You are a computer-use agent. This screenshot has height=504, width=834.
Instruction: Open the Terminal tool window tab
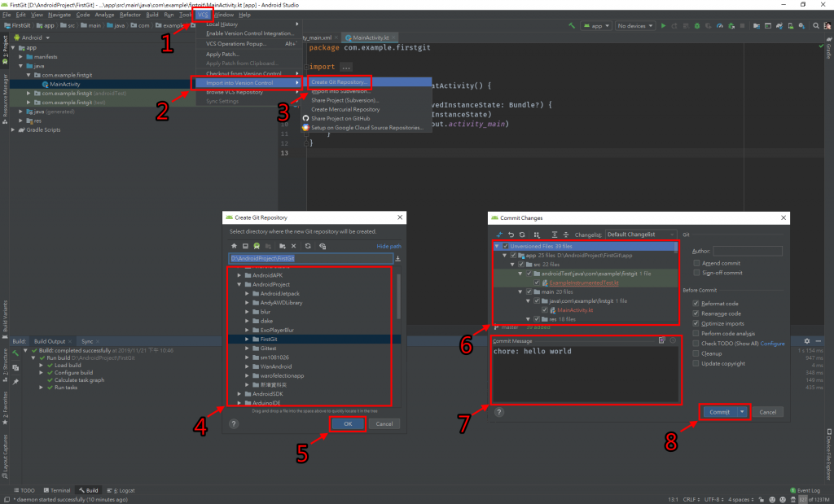point(56,490)
